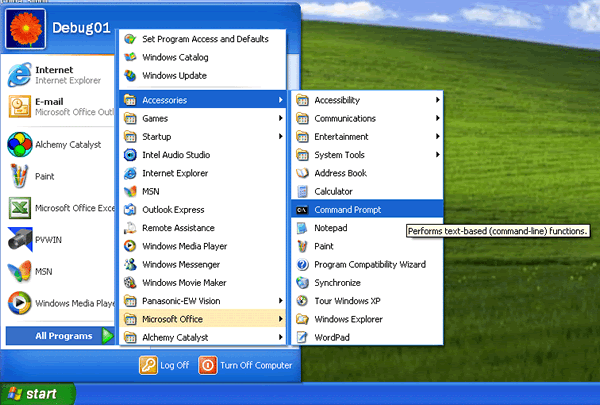Click the Notepad icon
This screenshot has height=405, width=600.
click(x=302, y=228)
